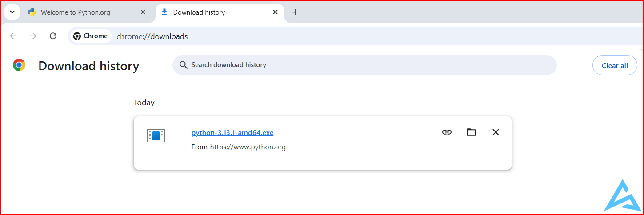Click the Python favicon on first tab
The image size is (644, 215).
[x=32, y=12]
